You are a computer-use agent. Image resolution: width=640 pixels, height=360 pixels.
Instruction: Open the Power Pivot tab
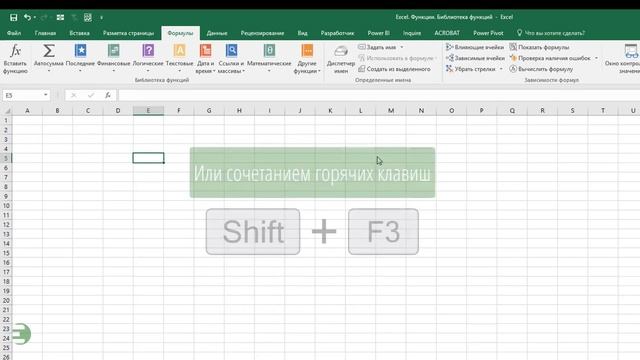pyautogui.click(x=488, y=33)
